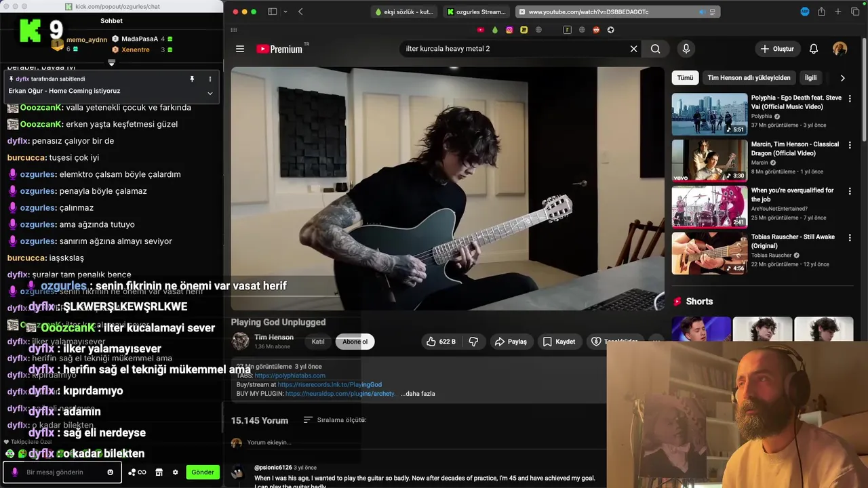Image resolution: width=868 pixels, height=488 pixels.
Task: Open the bookmarks bar apps grid icon
Action: pyautogui.click(x=234, y=30)
